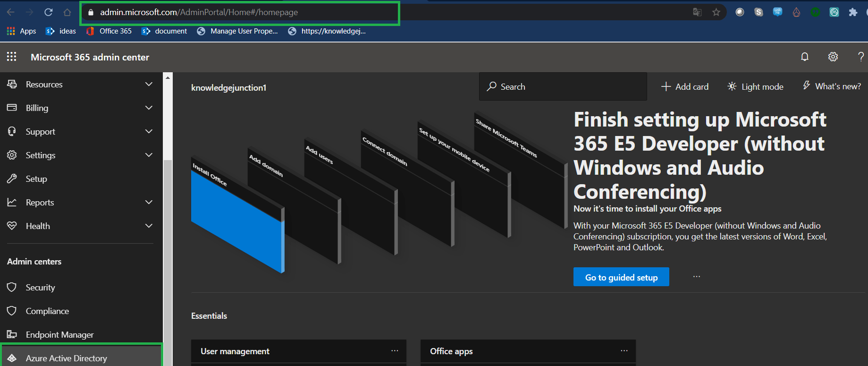This screenshot has height=366, width=868.
Task: Open the Reports navigation item
Action: [x=81, y=202]
